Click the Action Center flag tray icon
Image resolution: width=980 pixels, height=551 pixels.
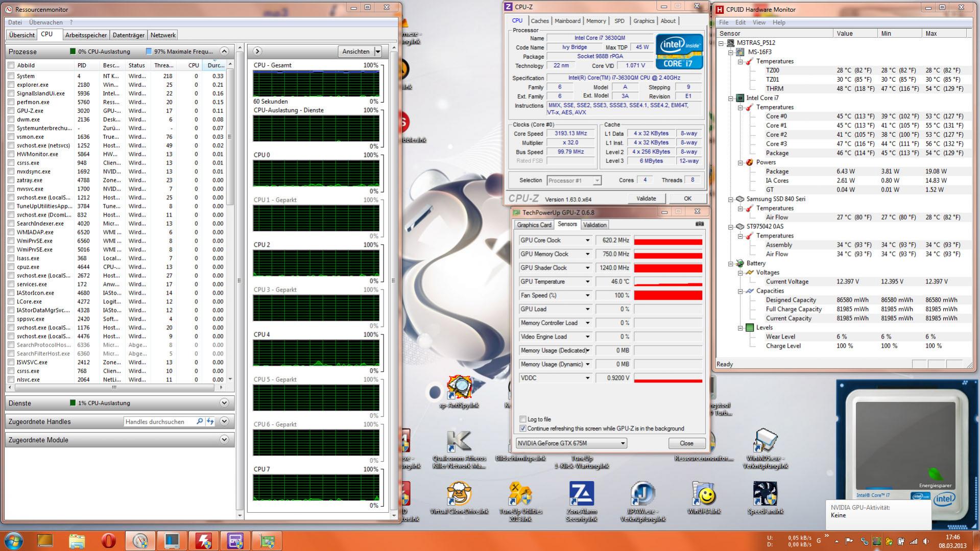pos(849,541)
